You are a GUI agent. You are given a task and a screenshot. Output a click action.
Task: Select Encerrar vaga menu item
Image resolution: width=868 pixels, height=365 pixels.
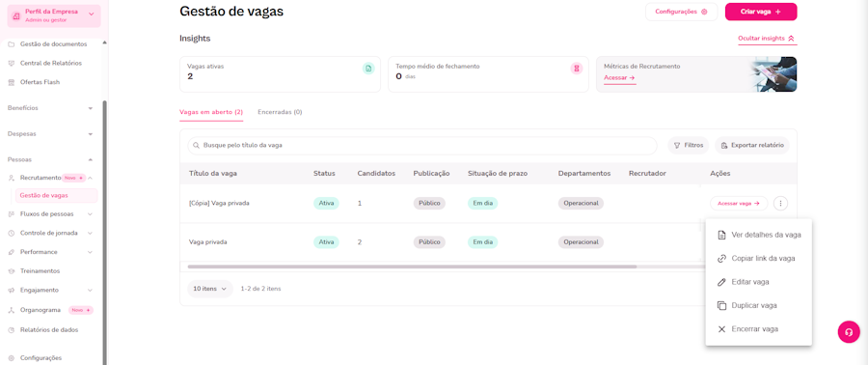(758, 329)
